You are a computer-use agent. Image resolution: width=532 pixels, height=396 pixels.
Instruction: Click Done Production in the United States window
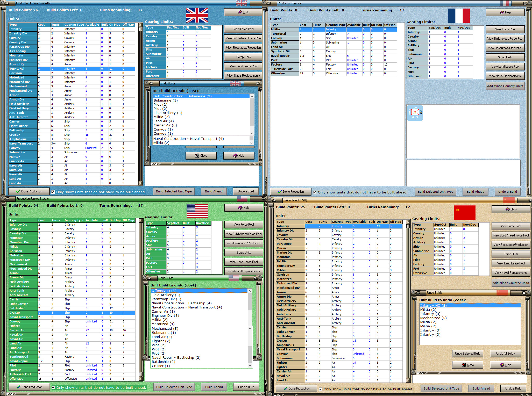(x=29, y=387)
